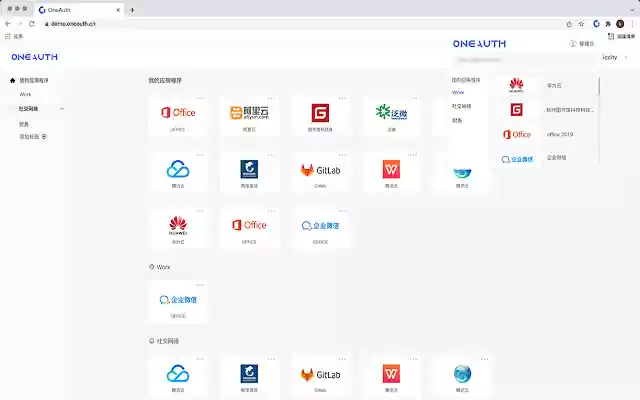Screen dimensions: 640x400
Task: Open WPS card in the top apps grid
Action: point(391,172)
